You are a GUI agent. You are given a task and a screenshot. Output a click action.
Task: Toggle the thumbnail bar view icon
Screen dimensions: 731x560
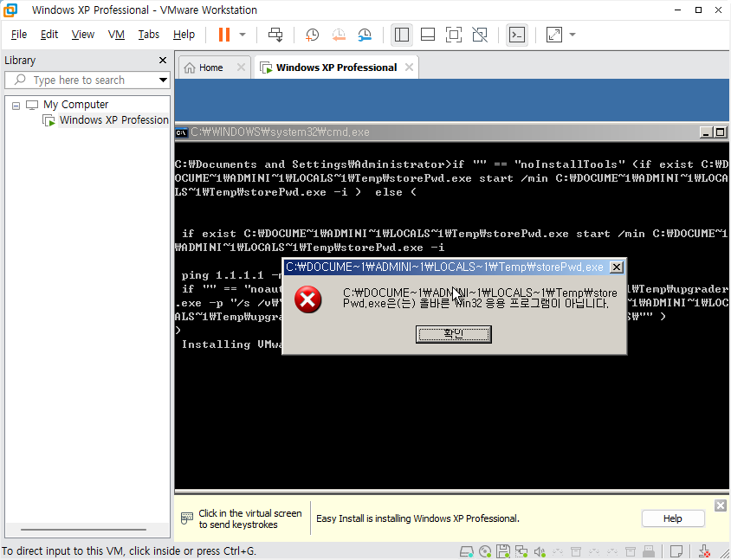tap(428, 35)
